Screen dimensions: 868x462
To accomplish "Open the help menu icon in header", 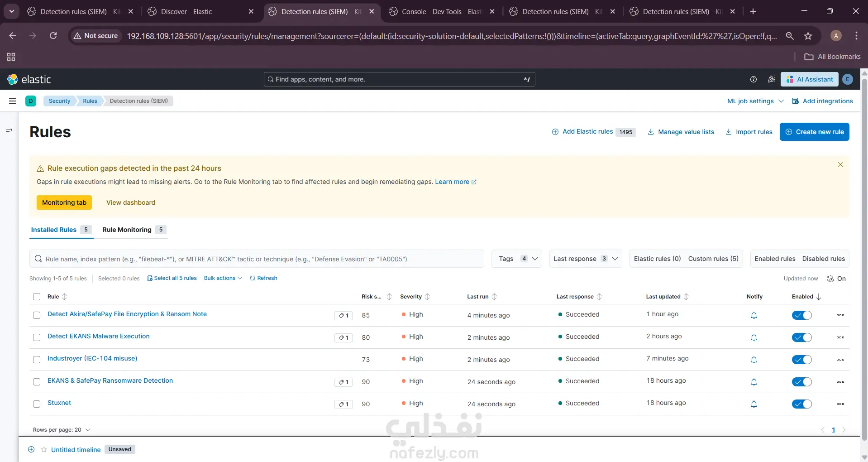I will click(x=754, y=79).
